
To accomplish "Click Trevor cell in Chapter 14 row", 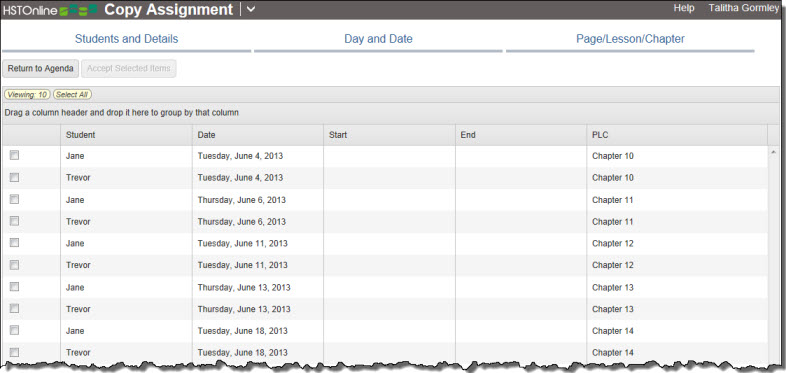I will tap(126, 352).
